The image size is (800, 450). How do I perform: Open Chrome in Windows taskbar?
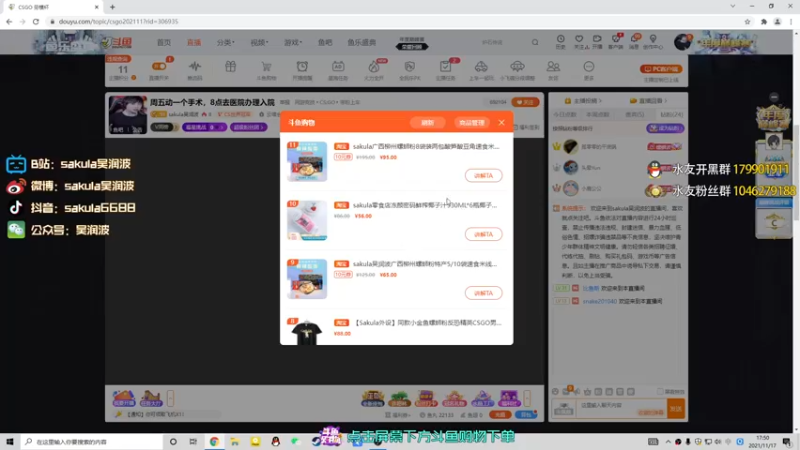point(214,442)
